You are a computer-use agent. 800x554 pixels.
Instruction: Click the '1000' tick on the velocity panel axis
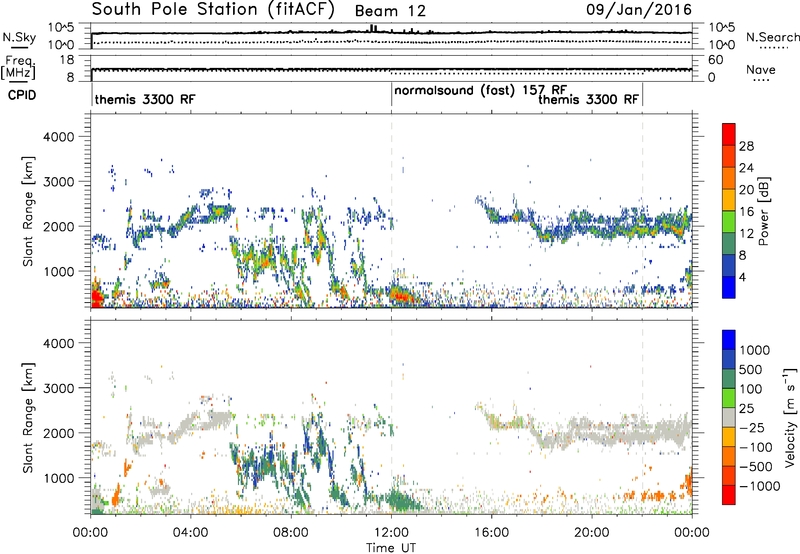pos(58,478)
